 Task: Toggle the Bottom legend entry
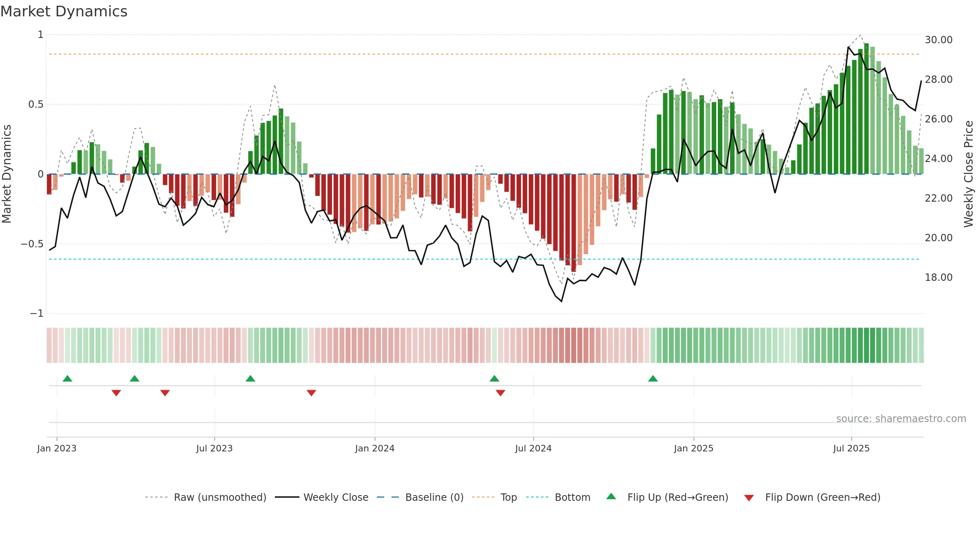[558, 497]
